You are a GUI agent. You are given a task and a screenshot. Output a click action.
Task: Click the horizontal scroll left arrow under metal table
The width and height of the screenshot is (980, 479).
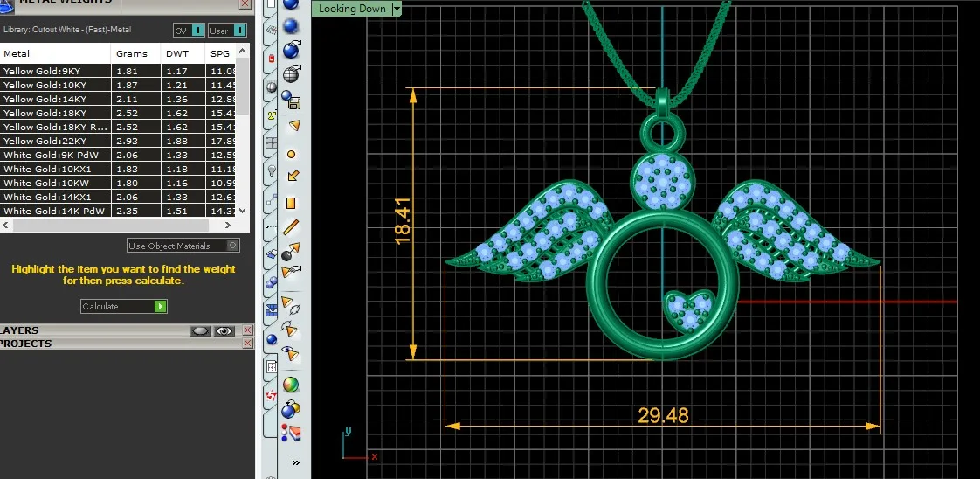pyautogui.click(x=5, y=225)
